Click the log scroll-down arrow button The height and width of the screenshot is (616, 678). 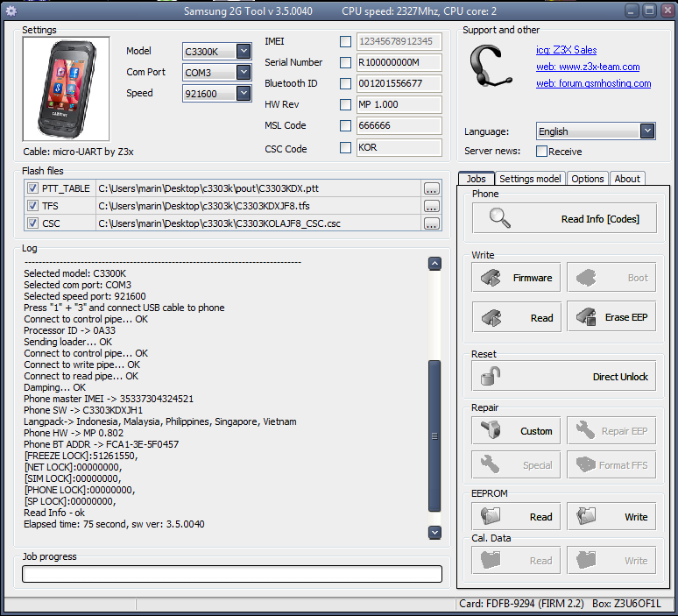434,532
